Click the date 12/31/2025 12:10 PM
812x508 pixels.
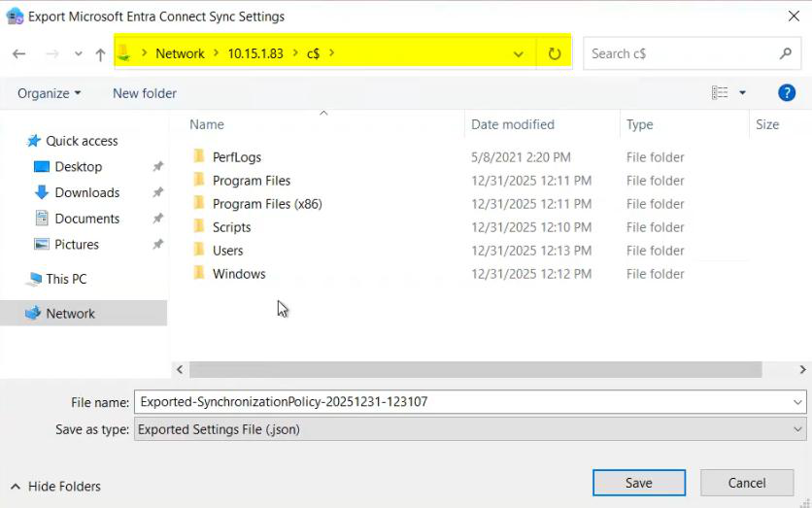531,227
